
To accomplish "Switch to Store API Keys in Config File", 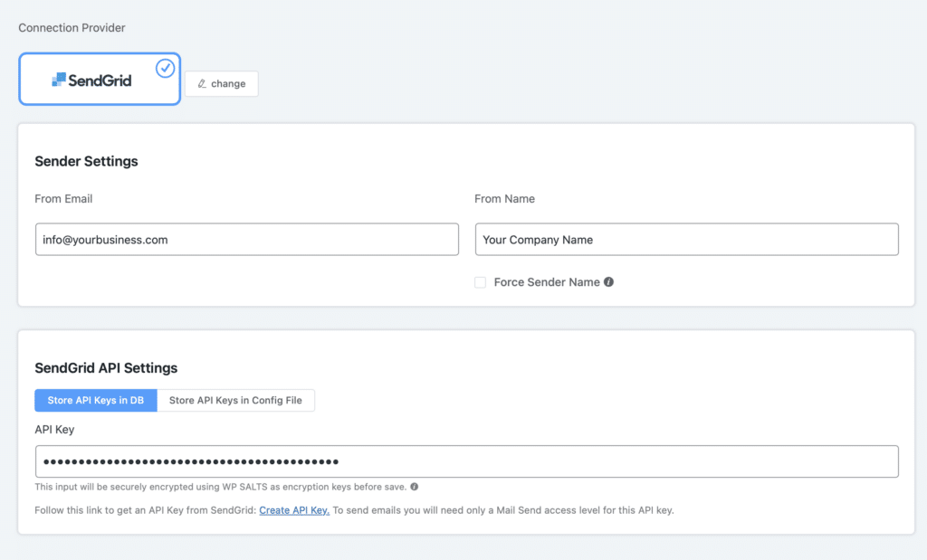I will click(235, 400).
